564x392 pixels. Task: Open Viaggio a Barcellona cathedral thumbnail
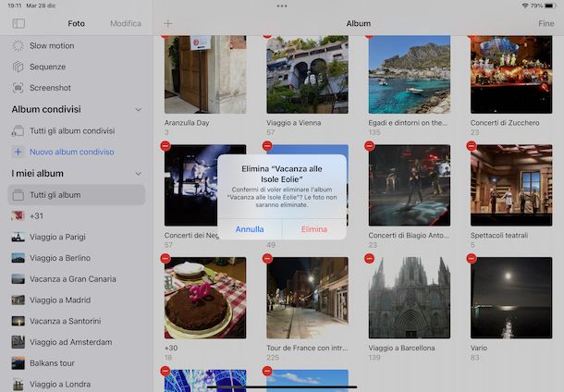coord(410,298)
